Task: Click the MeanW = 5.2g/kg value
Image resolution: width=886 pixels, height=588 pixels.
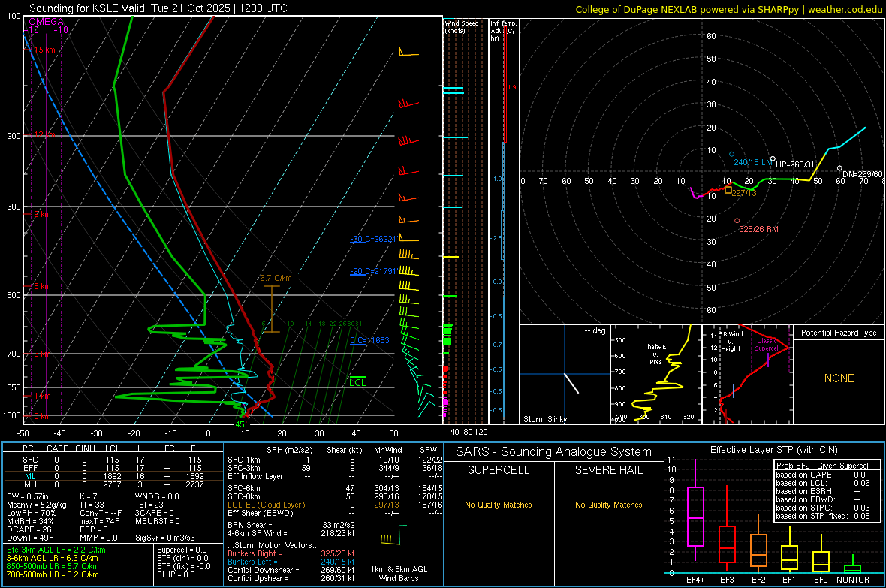Action: pos(37,505)
